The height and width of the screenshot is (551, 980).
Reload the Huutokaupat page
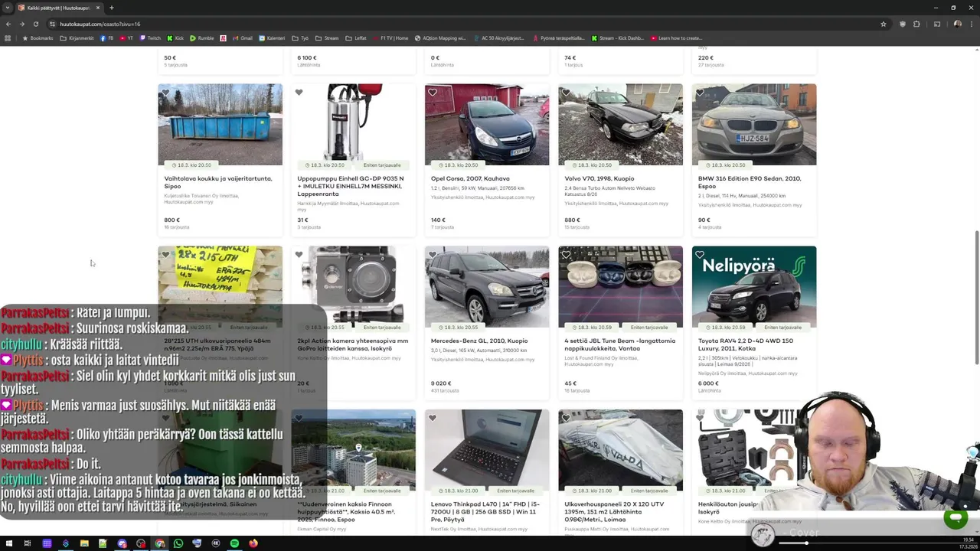coord(35,24)
